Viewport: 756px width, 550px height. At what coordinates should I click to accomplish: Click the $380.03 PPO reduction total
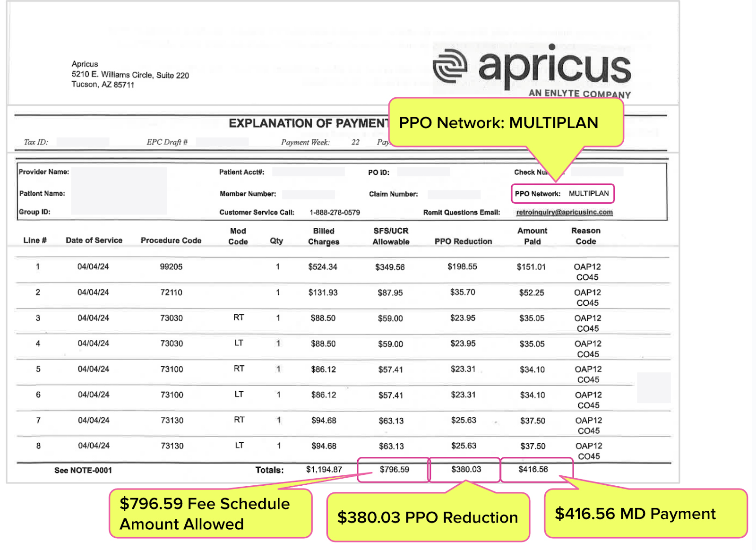pos(466,470)
